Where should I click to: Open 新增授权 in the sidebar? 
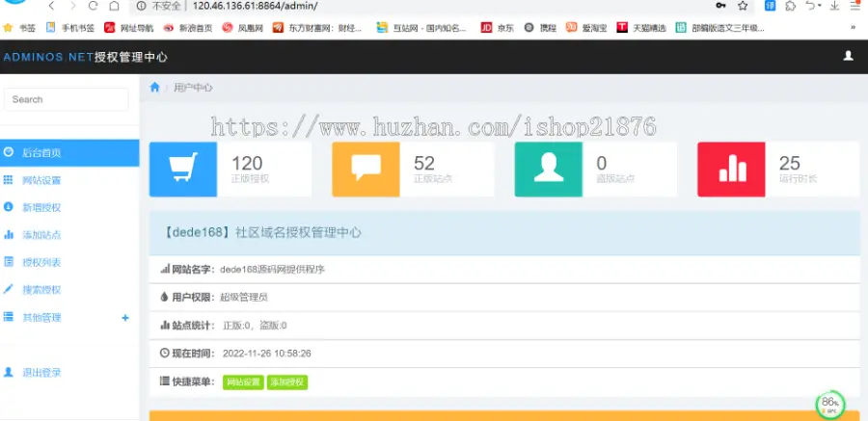click(69, 207)
